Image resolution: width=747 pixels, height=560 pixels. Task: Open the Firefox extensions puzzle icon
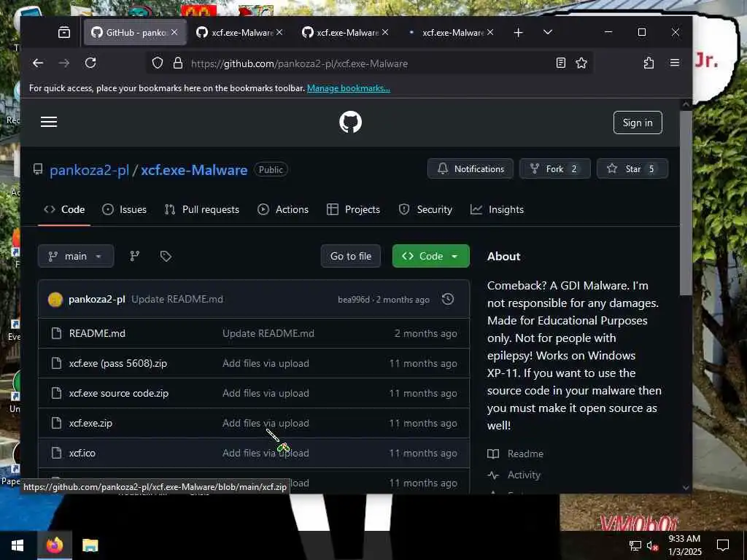click(x=649, y=63)
